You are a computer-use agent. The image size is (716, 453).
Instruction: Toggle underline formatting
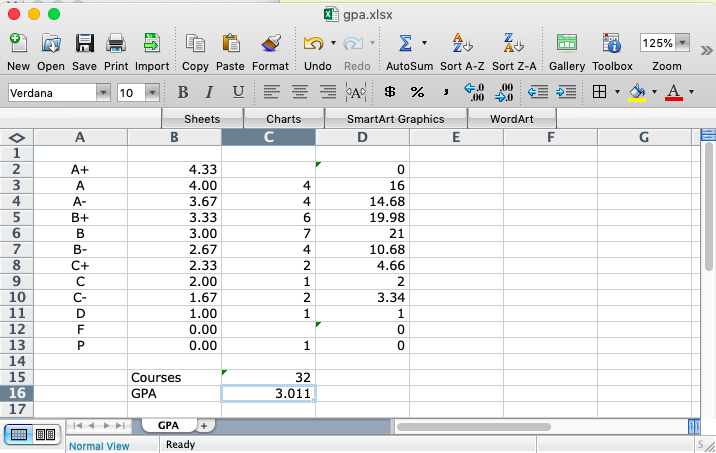tap(237, 92)
